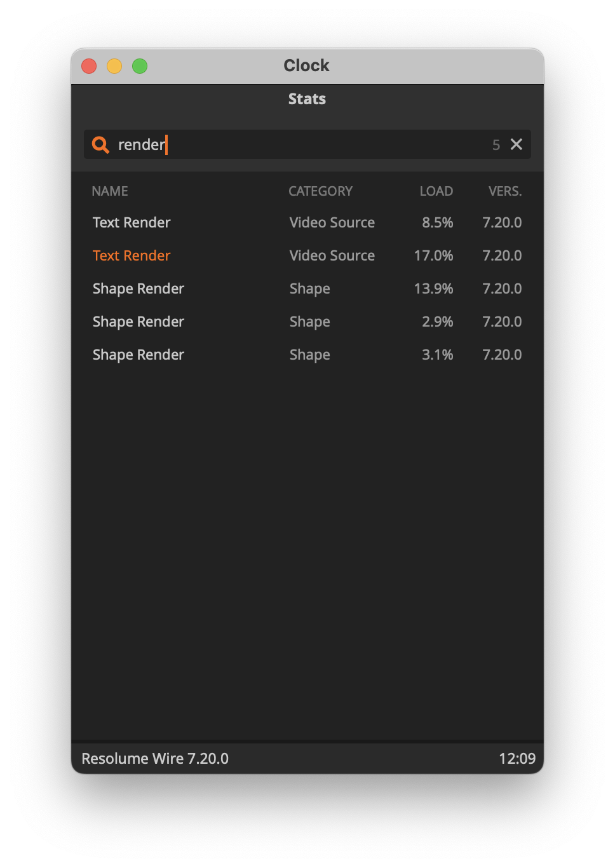Sort list by the CATEGORY column header
The height and width of the screenshot is (868, 615).
pos(320,191)
